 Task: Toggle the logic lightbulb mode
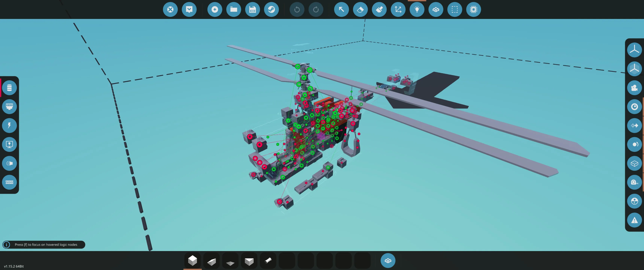click(x=417, y=10)
